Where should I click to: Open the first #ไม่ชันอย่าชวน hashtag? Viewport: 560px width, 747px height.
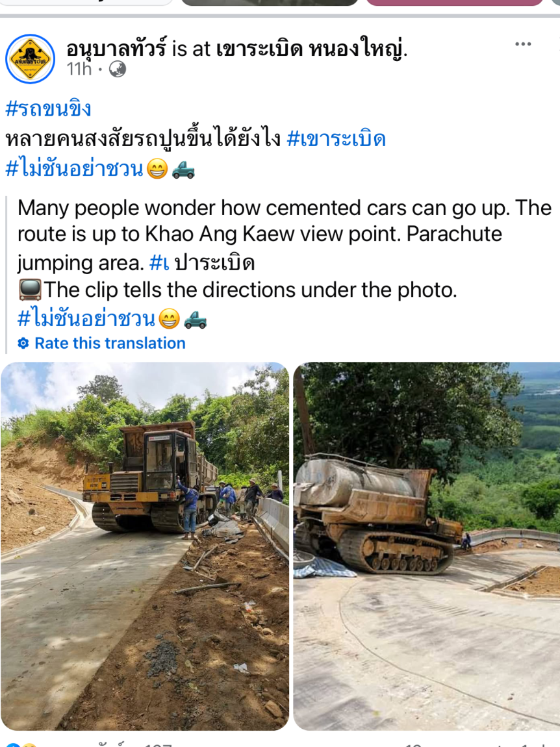point(74,169)
